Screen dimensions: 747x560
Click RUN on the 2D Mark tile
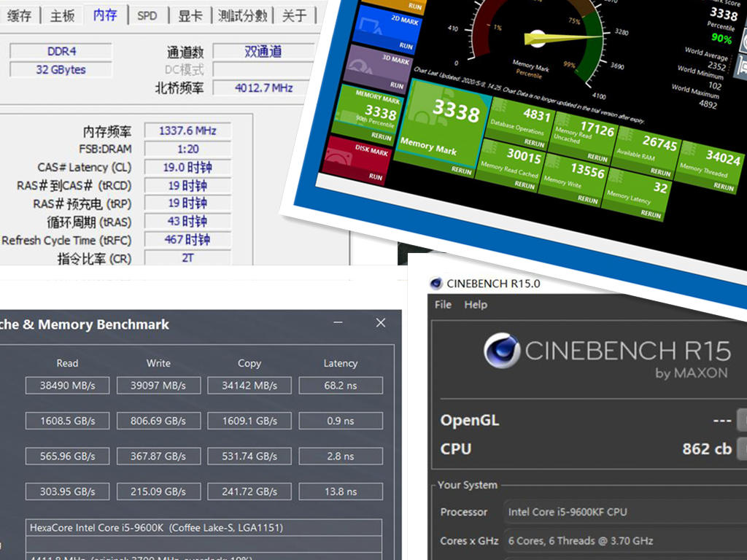[x=406, y=46]
